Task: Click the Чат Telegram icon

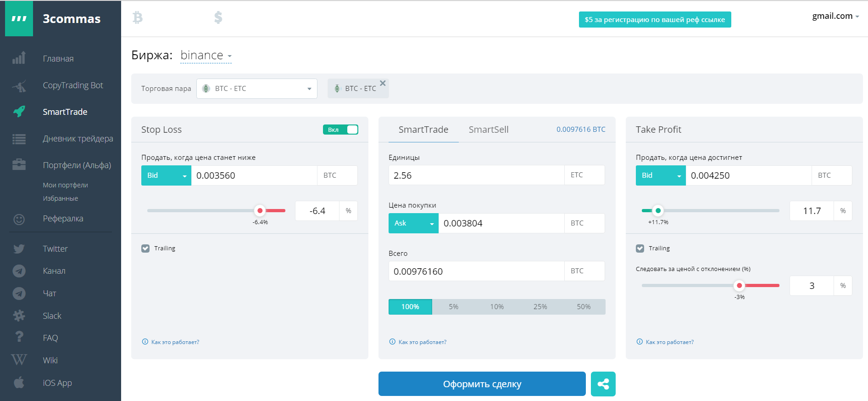Action: coord(19,294)
